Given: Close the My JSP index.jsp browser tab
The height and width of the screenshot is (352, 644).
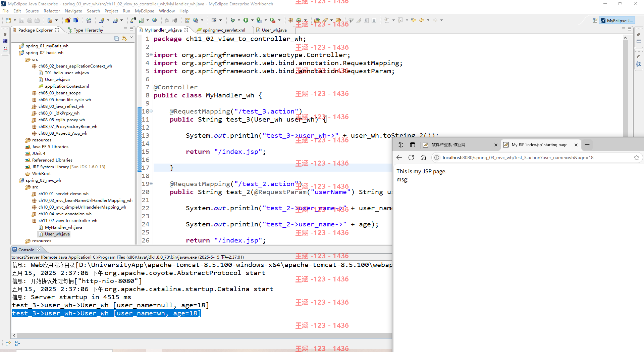Looking at the screenshot, I should [576, 145].
